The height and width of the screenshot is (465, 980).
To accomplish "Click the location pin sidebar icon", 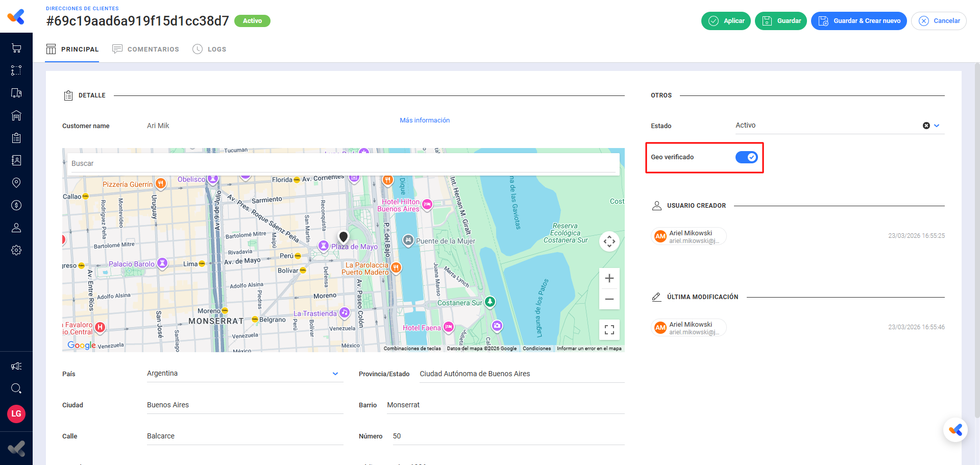I will click(x=16, y=183).
